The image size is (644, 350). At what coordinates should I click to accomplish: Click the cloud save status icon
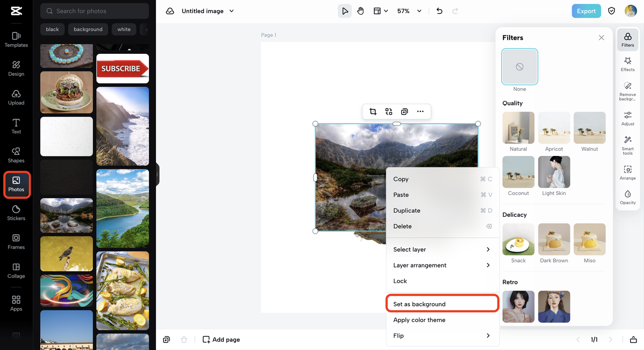coord(170,11)
